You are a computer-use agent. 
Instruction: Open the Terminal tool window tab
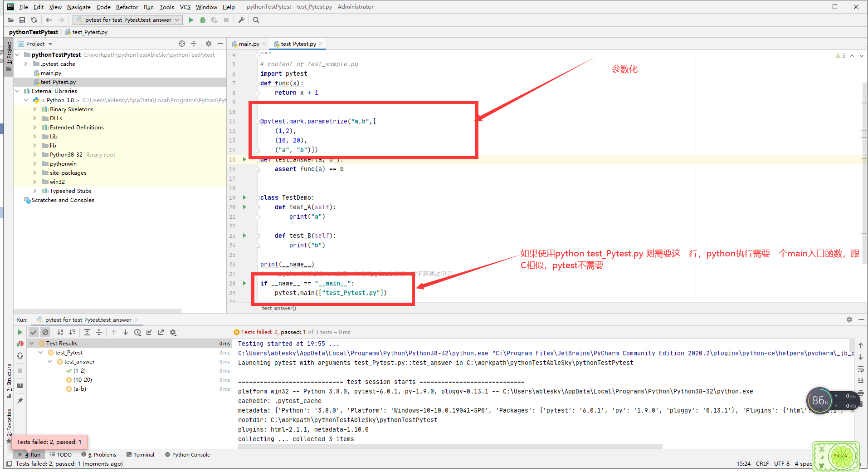(x=140, y=454)
